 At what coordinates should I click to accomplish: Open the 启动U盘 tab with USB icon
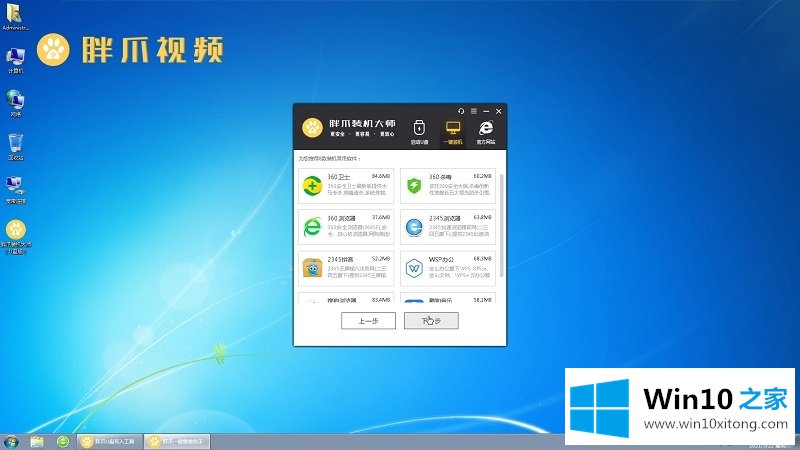[419, 132]
